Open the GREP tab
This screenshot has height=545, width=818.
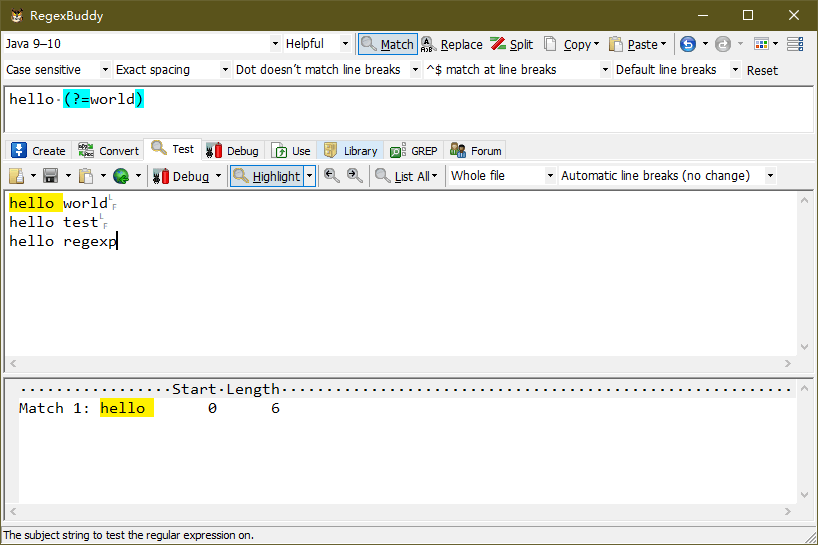pos(414,151)
